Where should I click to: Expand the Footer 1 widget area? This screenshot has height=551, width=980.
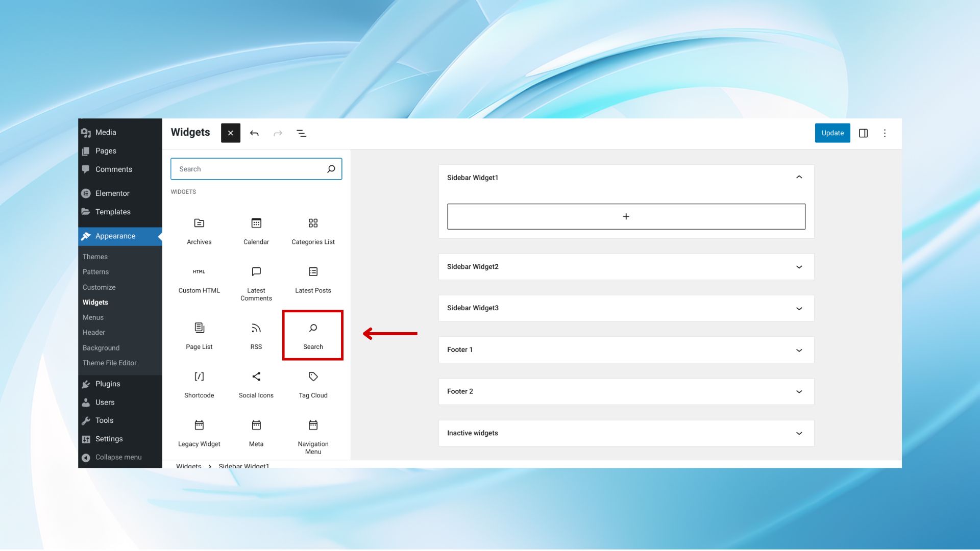click(799, 350)
